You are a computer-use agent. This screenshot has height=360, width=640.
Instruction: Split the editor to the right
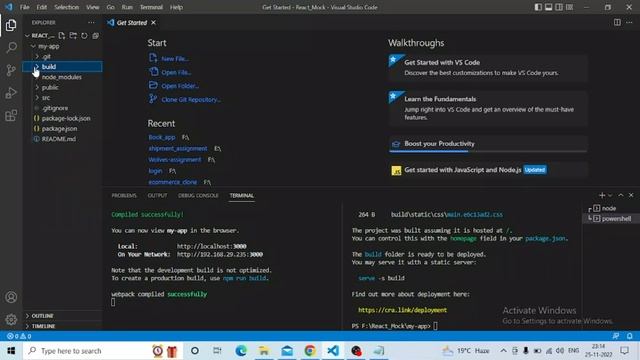617,22
